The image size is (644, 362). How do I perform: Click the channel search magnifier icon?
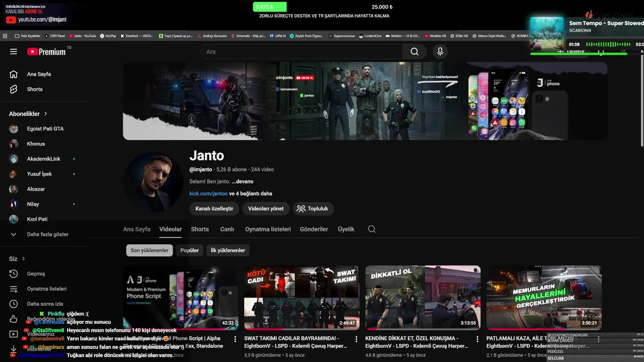pyautogui.click(x=372, y=229)
